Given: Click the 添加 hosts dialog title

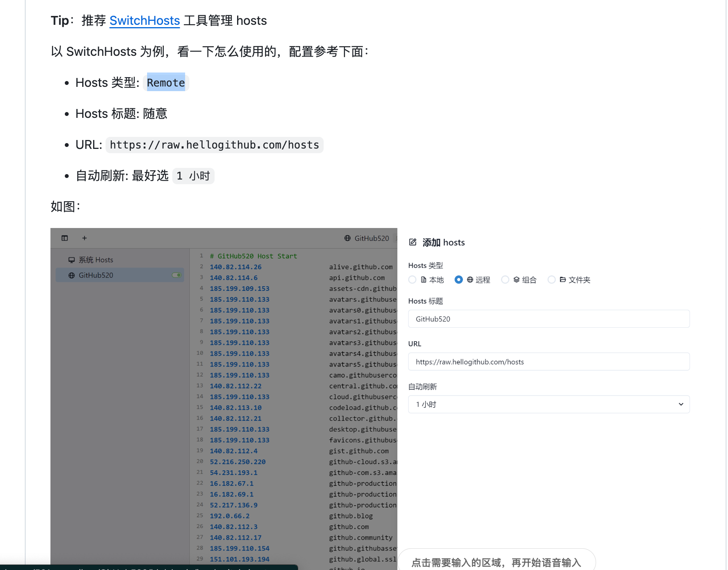Looking at the screenshot, I should click(x=444, y=242).
